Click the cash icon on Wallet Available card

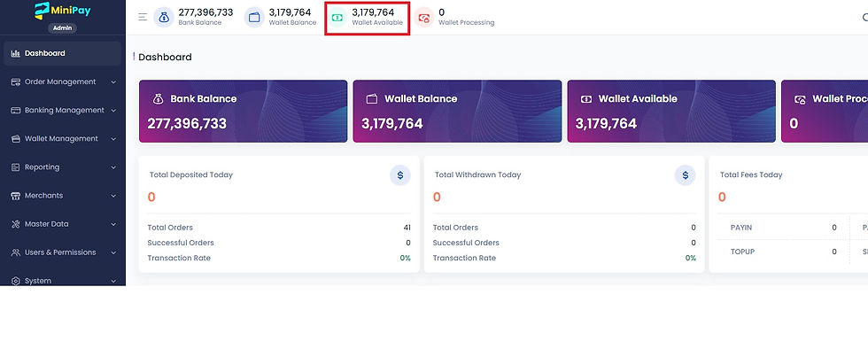(585, 99)
